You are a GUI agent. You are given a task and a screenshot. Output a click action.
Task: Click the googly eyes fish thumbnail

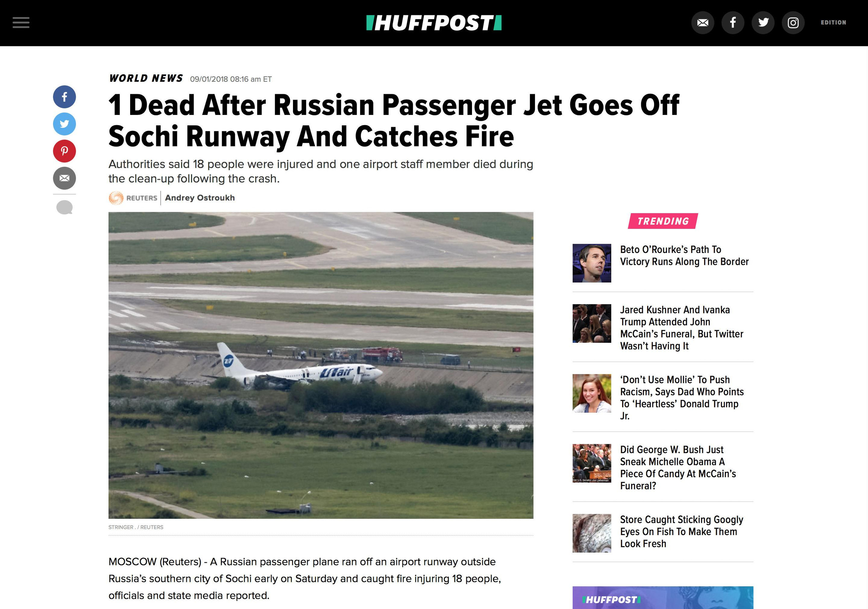click(x=592, y=533)
